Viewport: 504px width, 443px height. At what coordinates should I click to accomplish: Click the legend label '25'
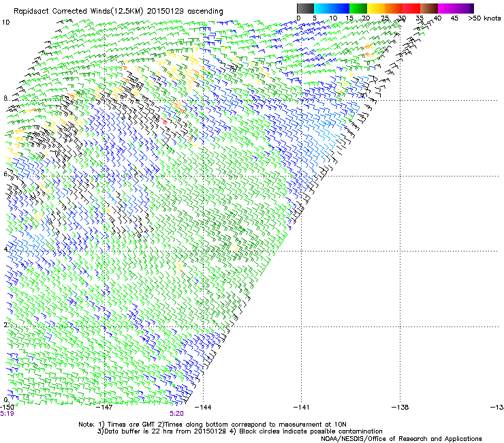pos(385,18)
